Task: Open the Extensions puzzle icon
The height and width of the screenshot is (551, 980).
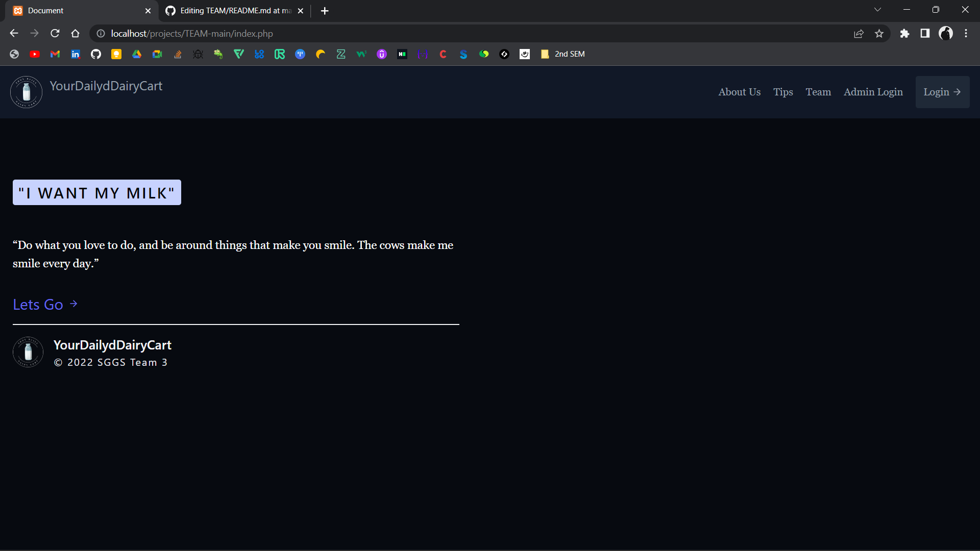Action: coord(904,34)
